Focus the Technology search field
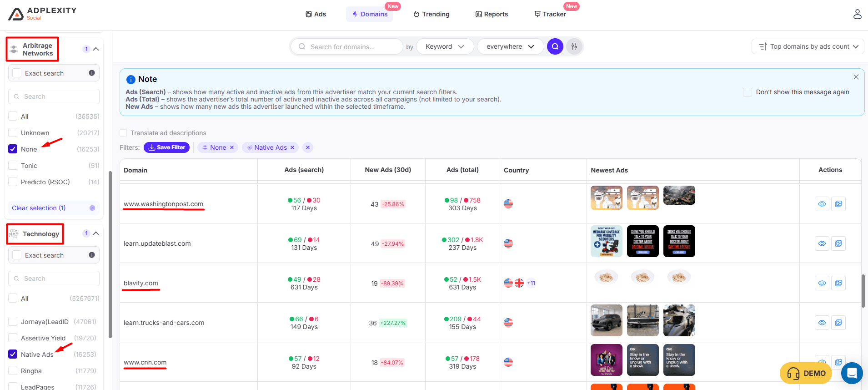 54,279
